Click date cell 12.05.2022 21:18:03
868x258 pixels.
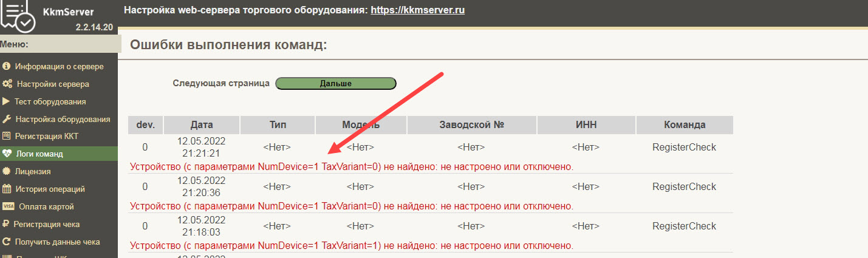(202, 226)
